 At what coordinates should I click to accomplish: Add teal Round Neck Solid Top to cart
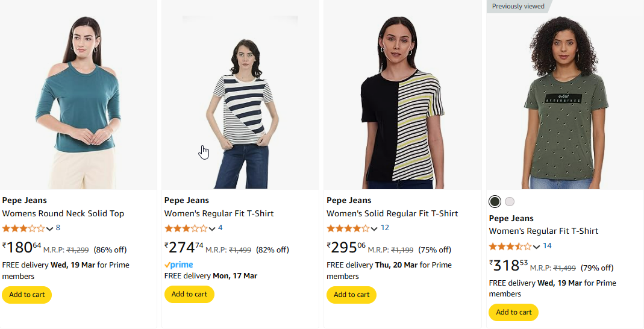27,295
